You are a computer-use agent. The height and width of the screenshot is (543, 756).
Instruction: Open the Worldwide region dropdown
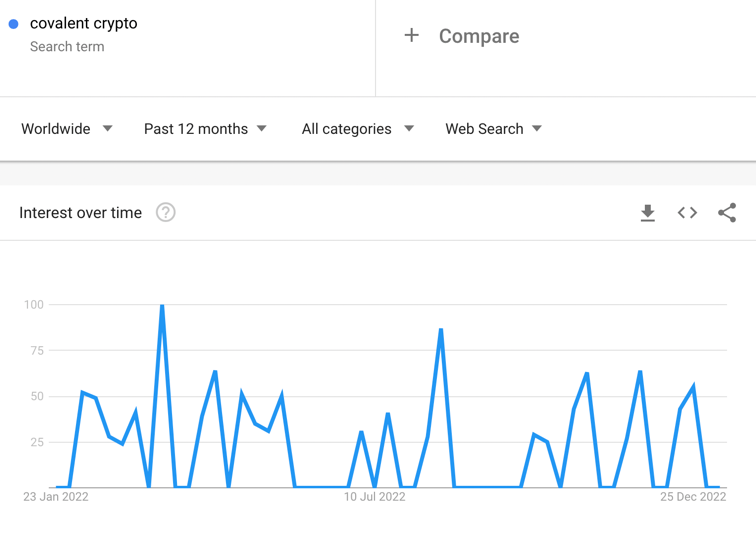(x=67, y=129)
